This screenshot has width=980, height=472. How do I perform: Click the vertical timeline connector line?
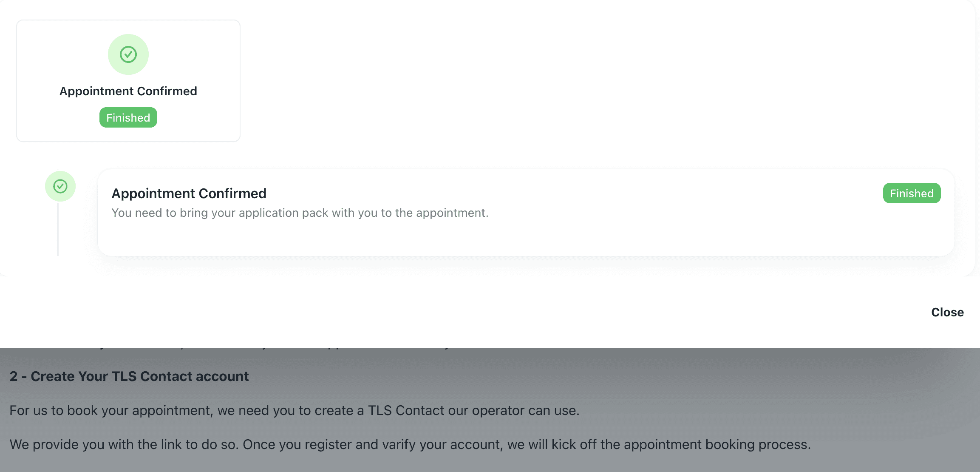pyautogui.click(x=58, y=229)
